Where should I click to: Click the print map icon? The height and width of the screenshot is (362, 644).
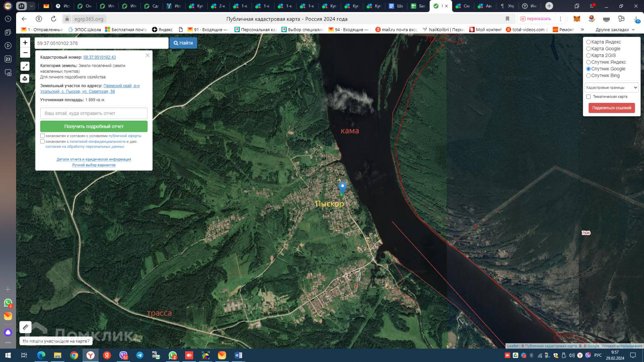tap(25, 78)
